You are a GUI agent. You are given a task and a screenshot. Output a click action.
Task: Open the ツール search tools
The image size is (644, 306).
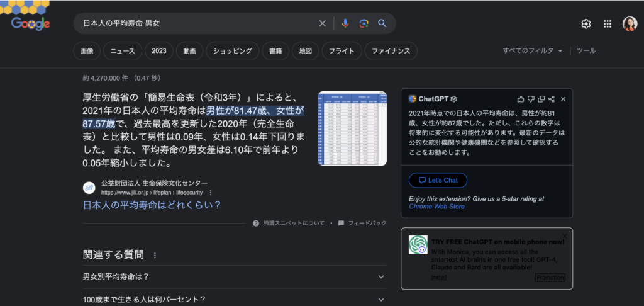[x=586, y=51]
